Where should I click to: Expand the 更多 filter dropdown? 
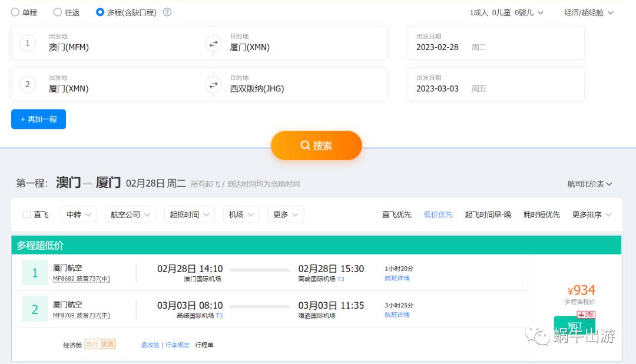click(286, 214)
